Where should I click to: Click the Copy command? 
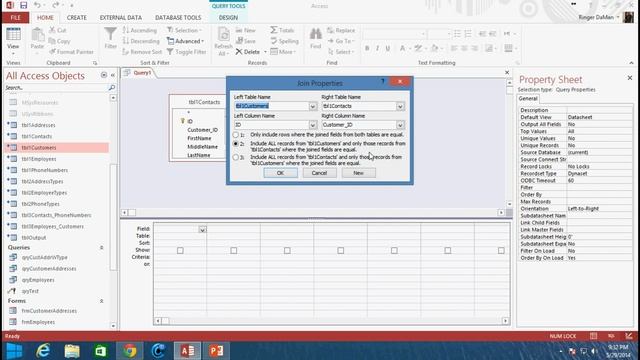59,41
